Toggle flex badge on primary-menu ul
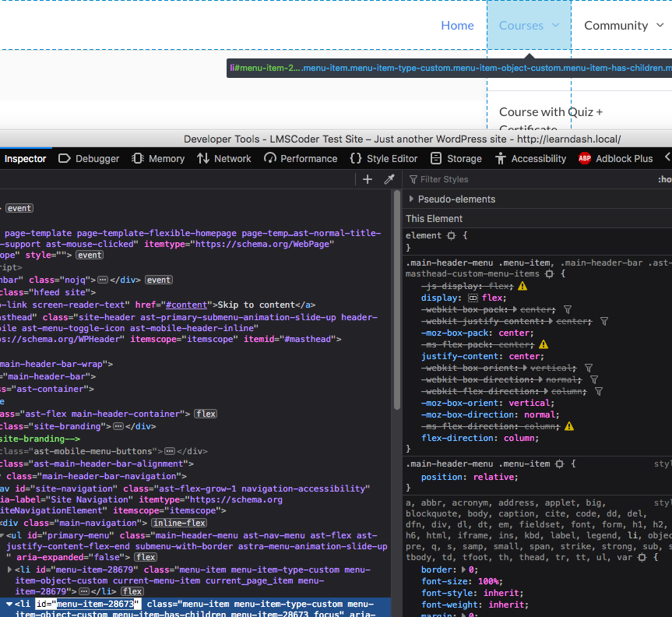672x617 pixels. pos(146,558)
